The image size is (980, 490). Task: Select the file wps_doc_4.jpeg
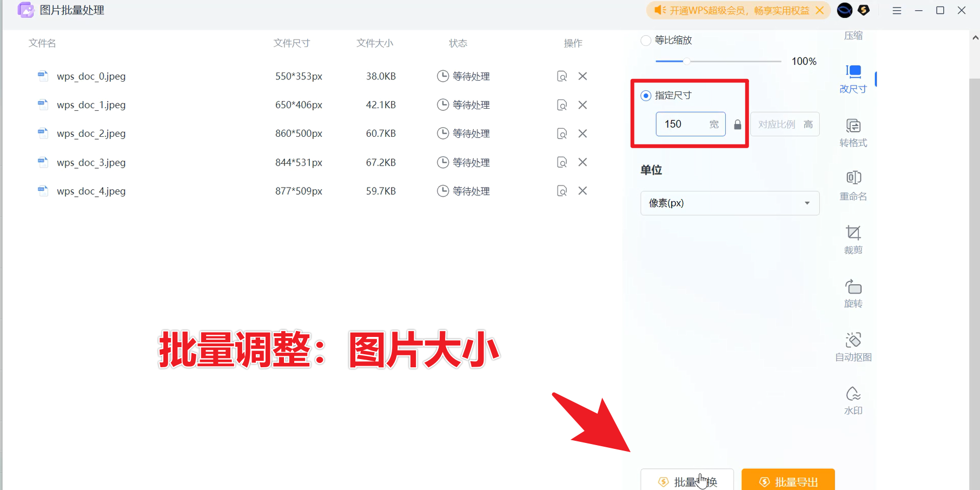(x=91, y=191)
